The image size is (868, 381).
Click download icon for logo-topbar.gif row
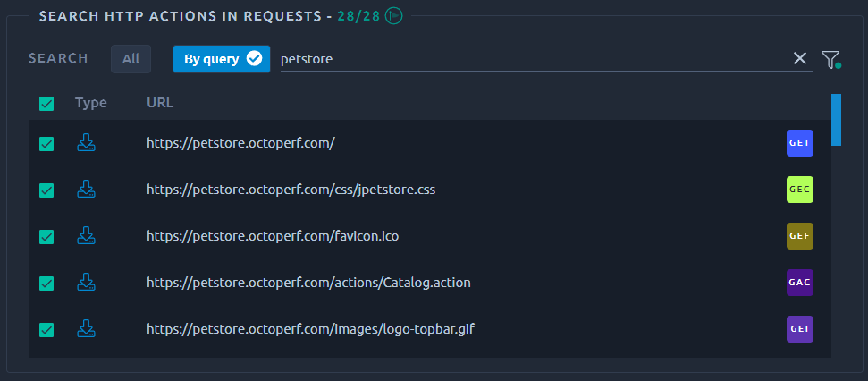click(x=86, y=328)
